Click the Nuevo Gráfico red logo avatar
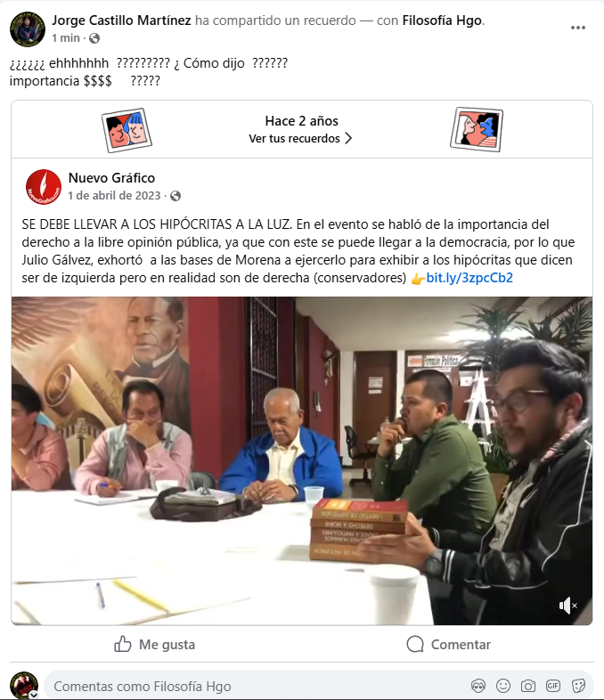Image resolution: width=604 pixels, height=700 pixels. (44, 187)
